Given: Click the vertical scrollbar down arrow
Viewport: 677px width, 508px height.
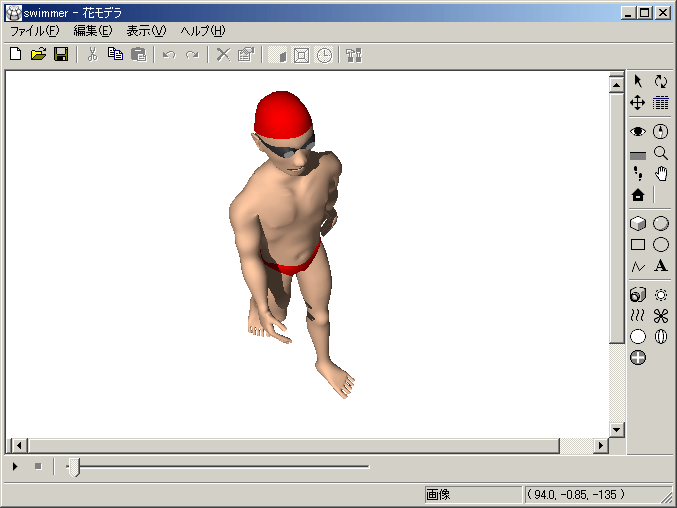Looking at the screenshot, I should (x=617, y=429).
